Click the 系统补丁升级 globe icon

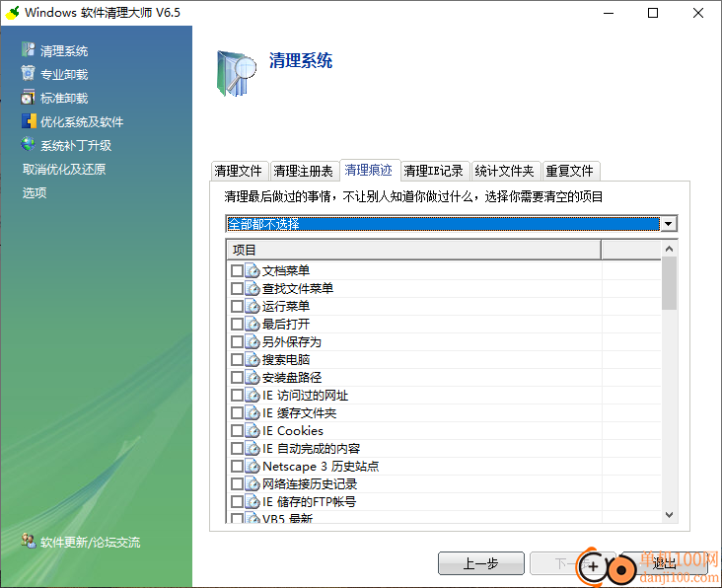[28, 145]
